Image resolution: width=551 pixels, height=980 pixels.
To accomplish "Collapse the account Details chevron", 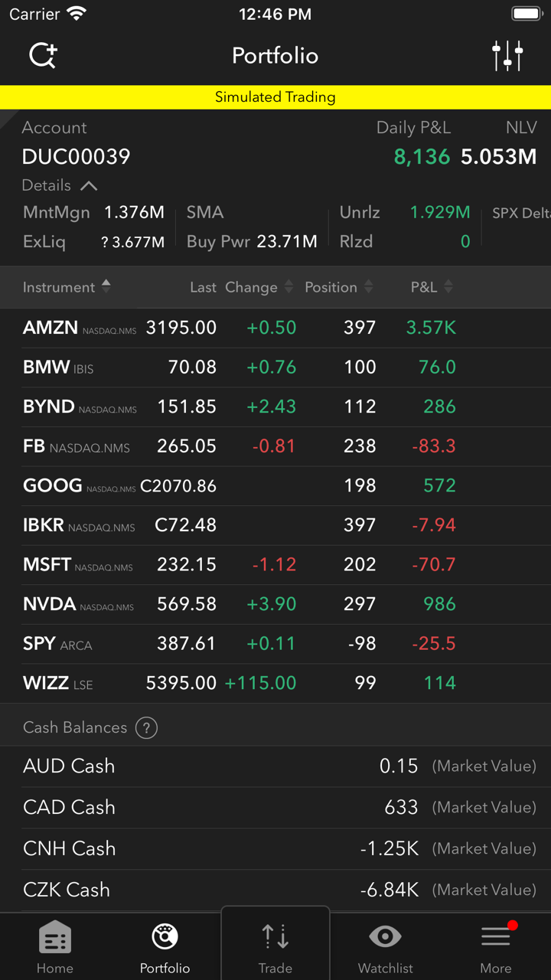I will click(89, 185).
